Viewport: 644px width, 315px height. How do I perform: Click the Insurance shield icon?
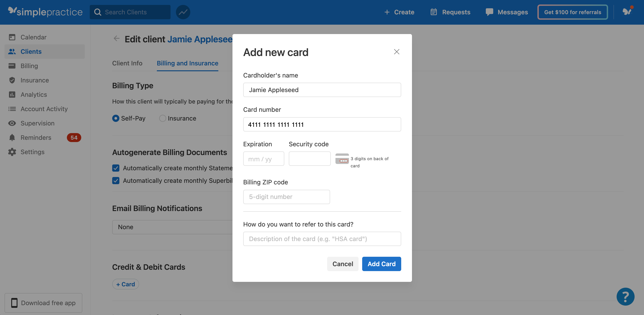coord(12,80)
